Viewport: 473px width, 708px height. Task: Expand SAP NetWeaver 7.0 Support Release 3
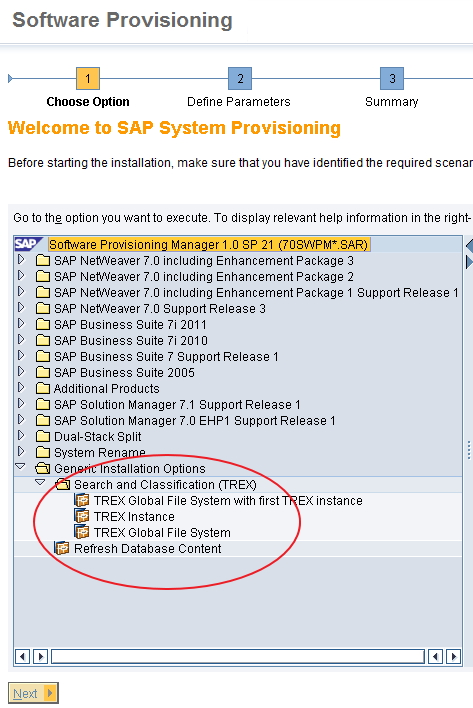pyautogui.click(x=21, y=307)
